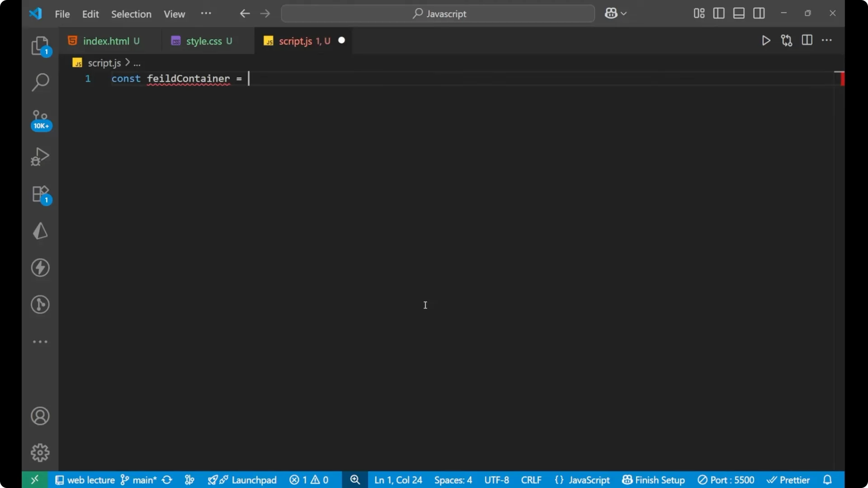Open the ellipsis menu in the title bar
Viewport: 868px width, 488px height.
click(206, 14)
